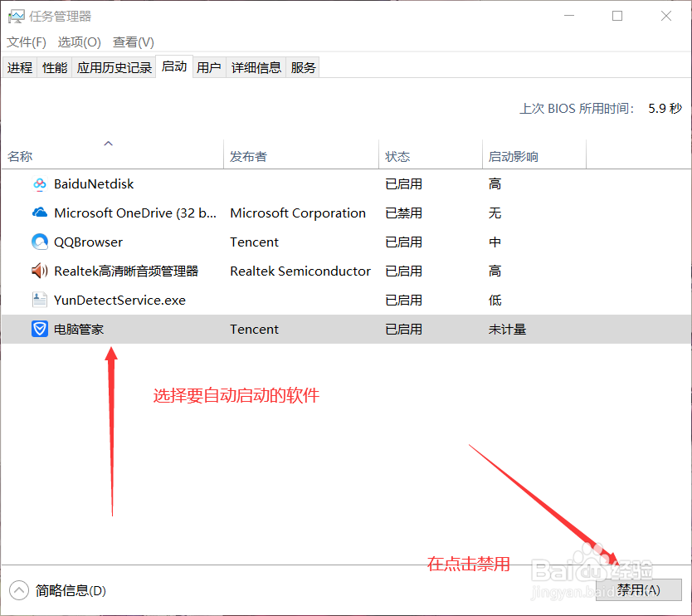The image size is (692, 616).
Task: Select the 电脑管家 row name
Action: pos(79,330)
